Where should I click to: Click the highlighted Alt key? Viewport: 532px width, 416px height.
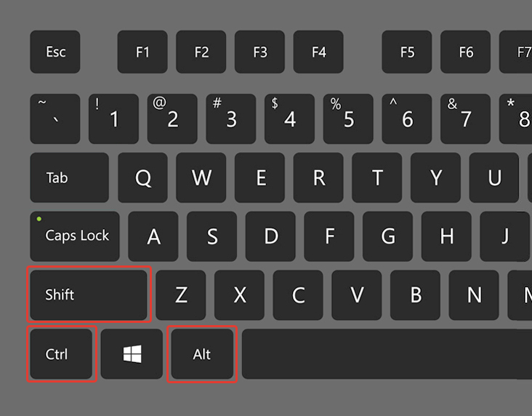202,354
